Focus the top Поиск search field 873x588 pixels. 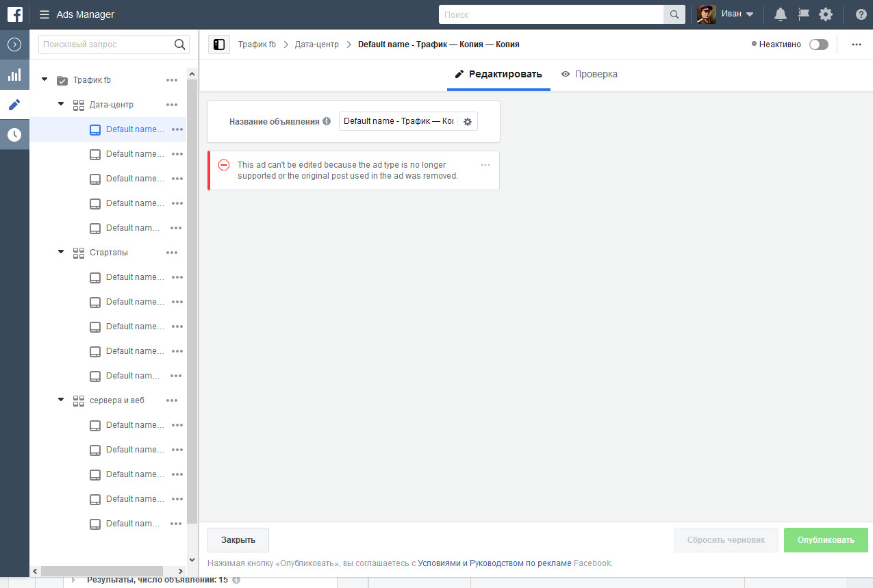[551, 14]
